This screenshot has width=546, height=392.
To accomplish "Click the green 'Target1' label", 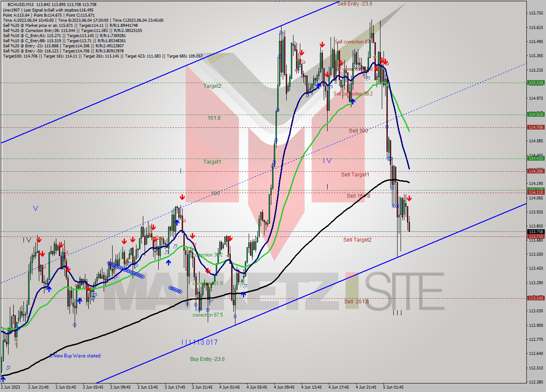I will (x=212, y=162).
